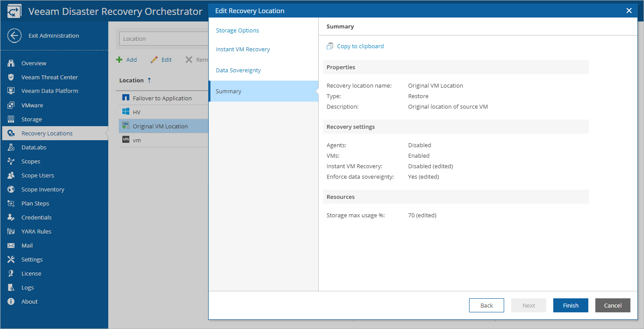Click the Add toolbar button label
644x329 pixels.
point(132,60)
